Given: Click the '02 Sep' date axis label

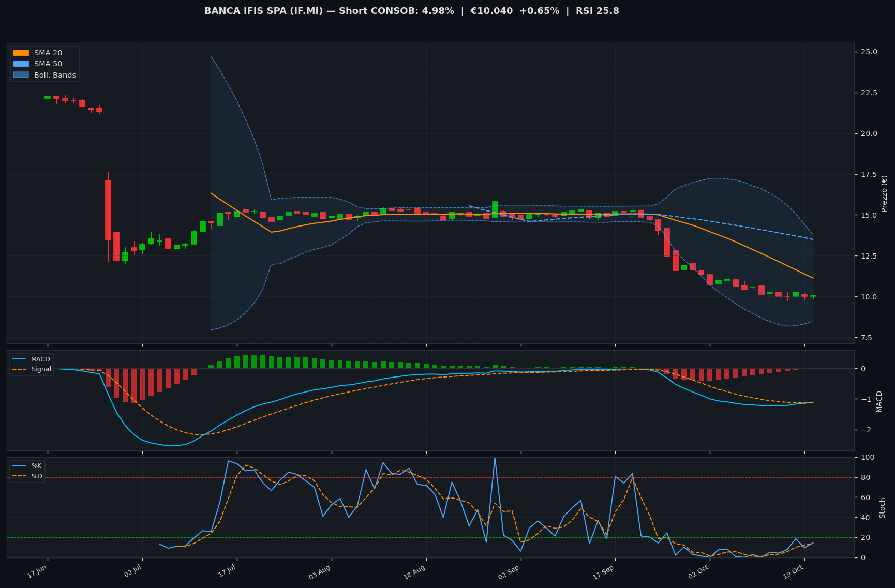Looking at the screenshot, I should pos(509,572).
